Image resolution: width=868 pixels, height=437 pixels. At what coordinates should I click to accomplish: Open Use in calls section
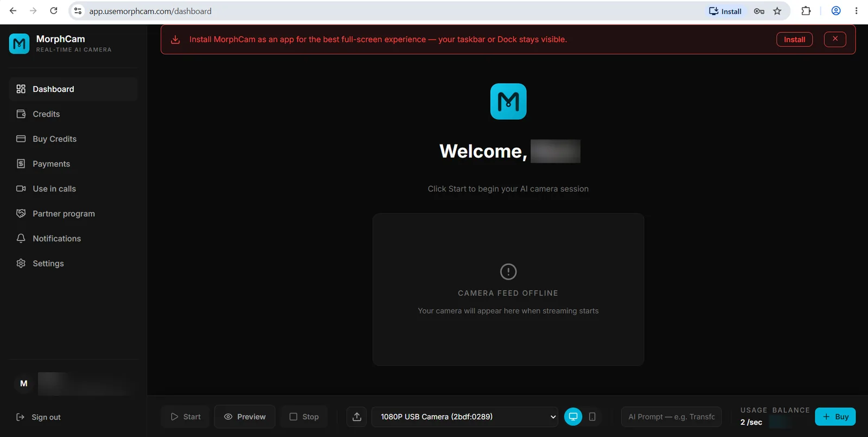pyautogui.click(x=73, y=189)
